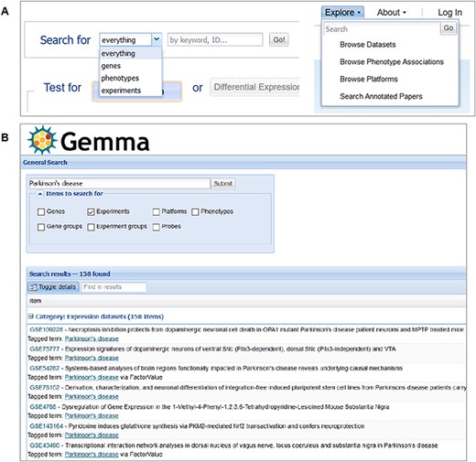
Task: Choose Browse Platforms in Explore menu
Action: click(x=369, y=79)
